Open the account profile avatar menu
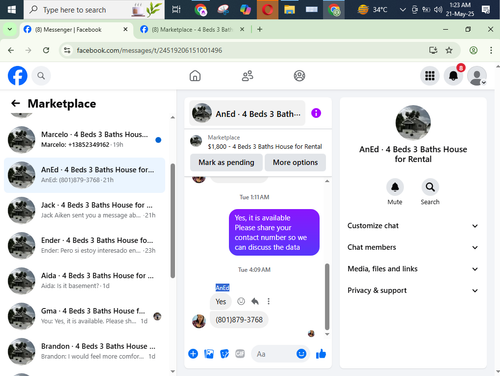 click(x=477, y=76)
